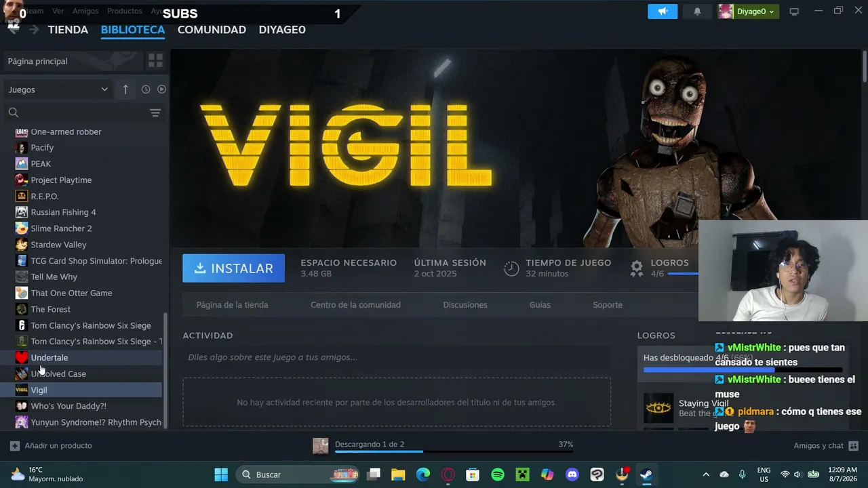
Task: Sort library list with the up arrow icon
Action: 125,89
